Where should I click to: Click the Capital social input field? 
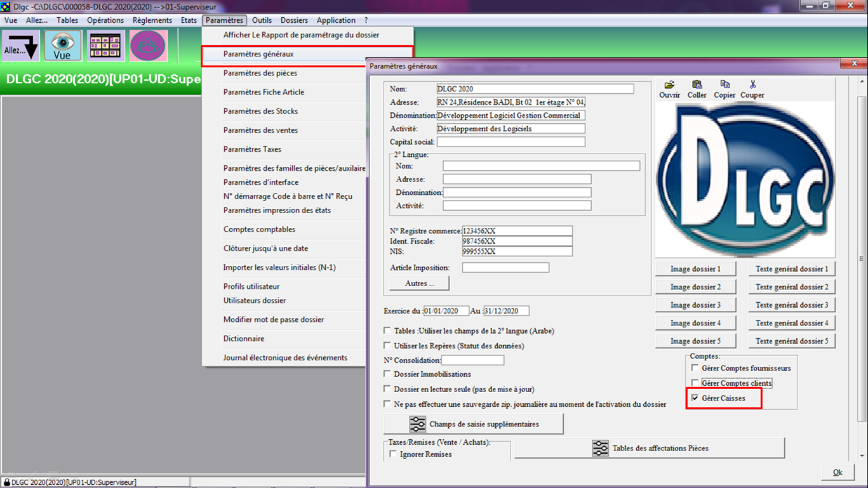click(x=511, y=142)
